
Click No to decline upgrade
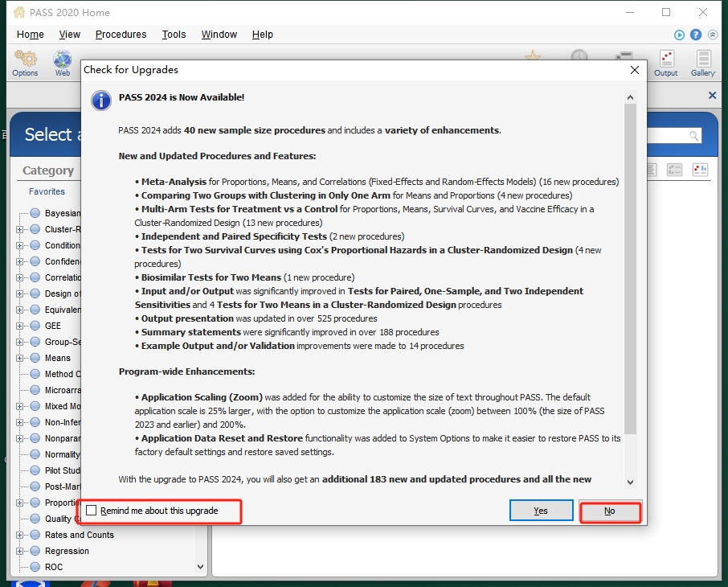pyautogui.click(x=610, y=511)
